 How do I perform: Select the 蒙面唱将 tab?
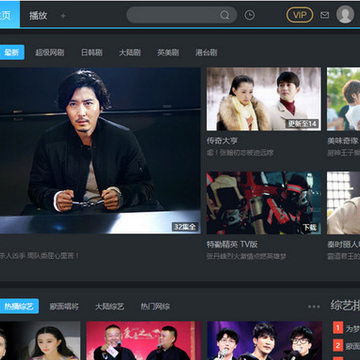pos(64,307)
